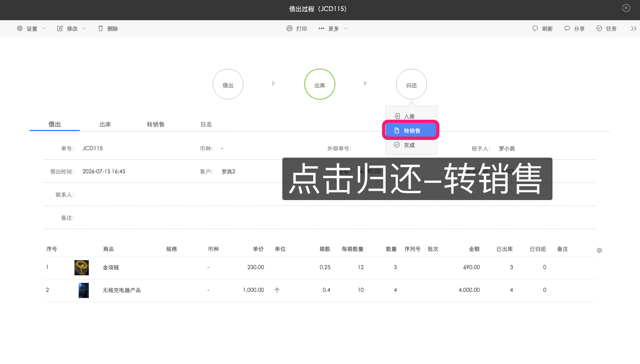Click the 金额 value 690.00
This screenshot has height=364, width=640.
(x=472, y=267)
